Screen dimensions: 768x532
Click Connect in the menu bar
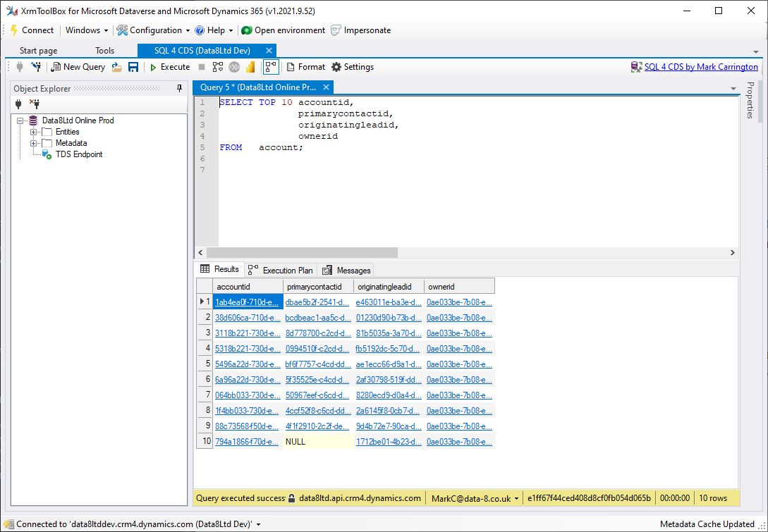pos(32,30)
